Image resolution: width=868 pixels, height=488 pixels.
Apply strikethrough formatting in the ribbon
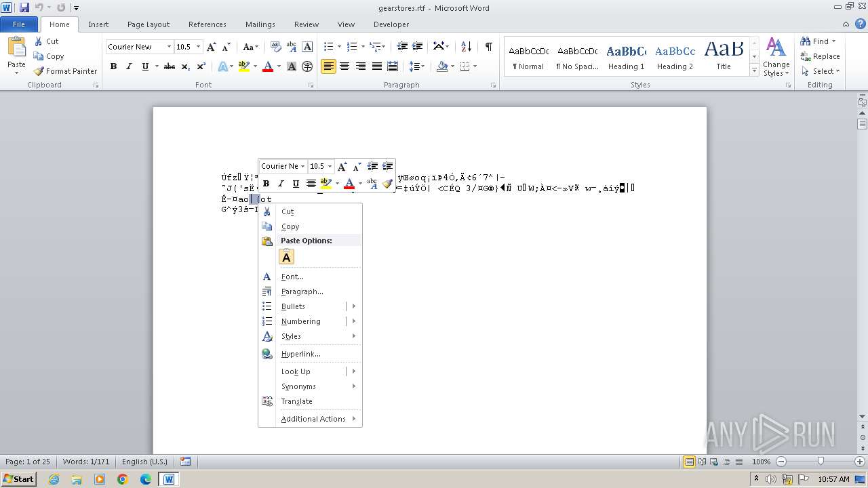[170, 66]
